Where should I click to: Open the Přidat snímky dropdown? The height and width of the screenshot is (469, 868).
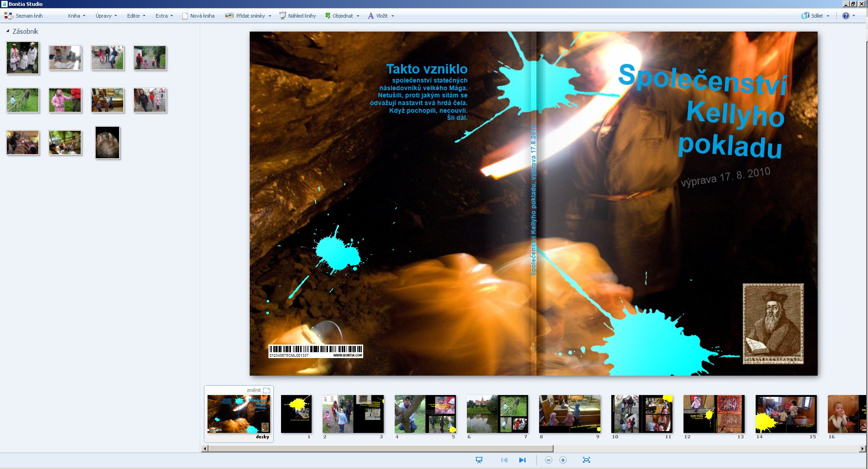coord(248,16)
